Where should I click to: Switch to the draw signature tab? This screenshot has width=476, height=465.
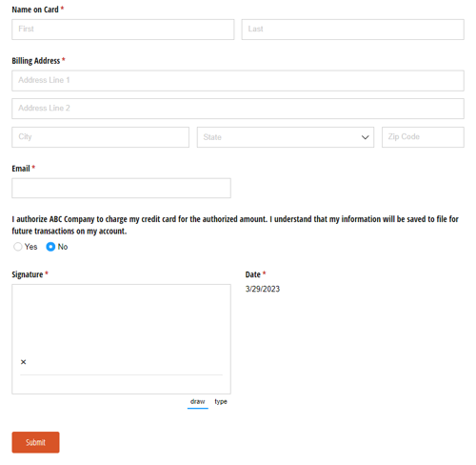197,401
